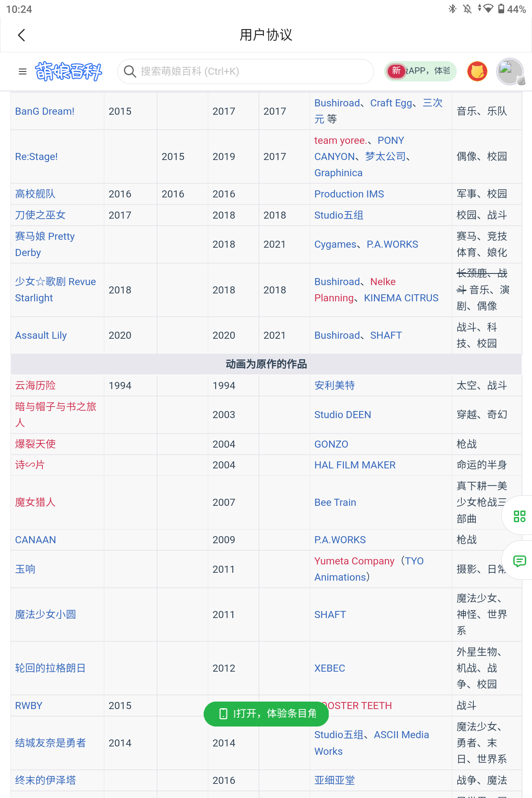Open the 玉响 link
Image resolution: width=532 pixels, height=798 pixels.
25,569
